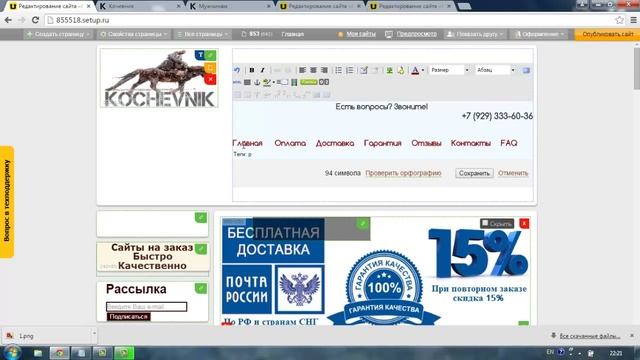Click the green edit icon on logo block
Image resolution: width=640 pixels, height=360 pixels.
[211, 55]
